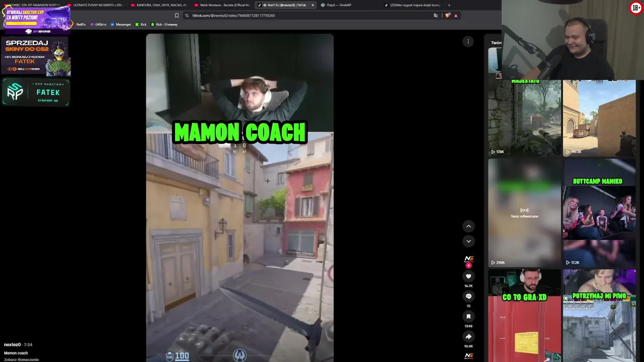Click the translate icon in the address bar
The image size is (644, 362).
point(436,16)
